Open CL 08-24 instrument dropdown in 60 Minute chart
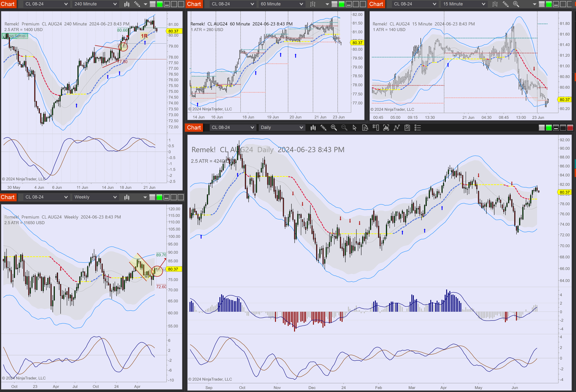This screenshot has height=392, width=576. click(x=232, y=4)
